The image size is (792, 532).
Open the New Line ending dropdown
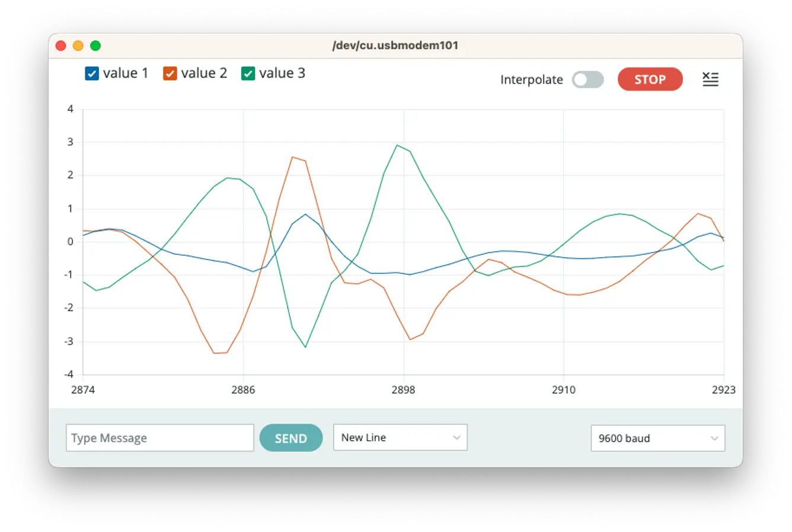pos(400,438)
